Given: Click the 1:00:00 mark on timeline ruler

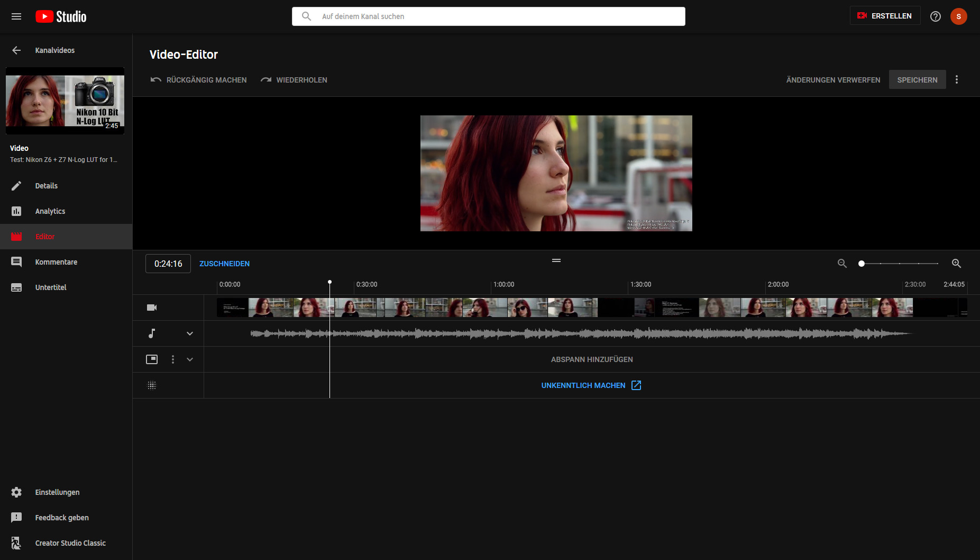Looking at the screenshot, I should pyautogui.click(x=503, y=284).
